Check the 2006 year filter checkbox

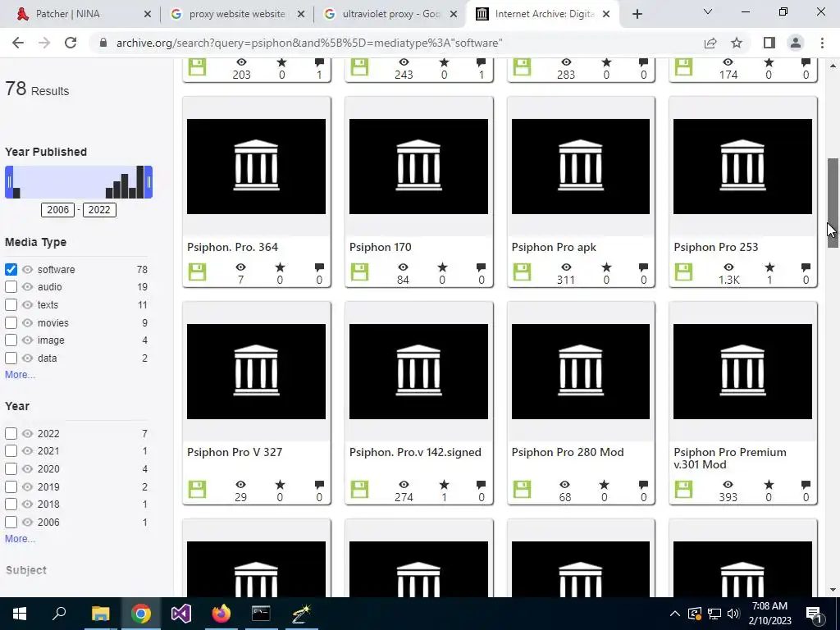click(x=11, y=522)
